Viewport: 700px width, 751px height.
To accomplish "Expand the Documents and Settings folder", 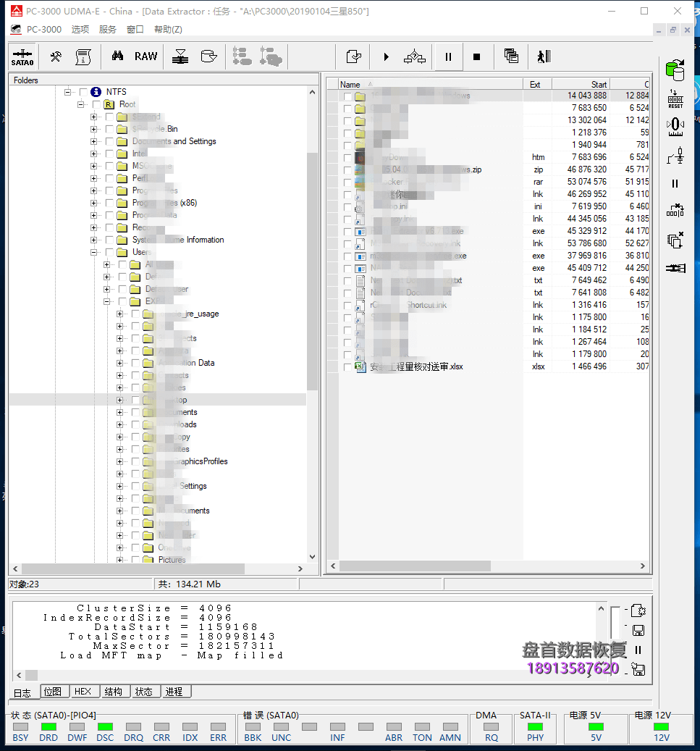I will (94, 141).
